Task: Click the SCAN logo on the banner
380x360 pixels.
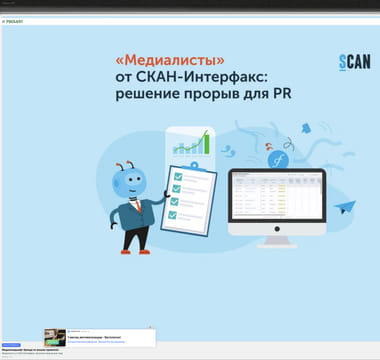Action: pos(355,62)
